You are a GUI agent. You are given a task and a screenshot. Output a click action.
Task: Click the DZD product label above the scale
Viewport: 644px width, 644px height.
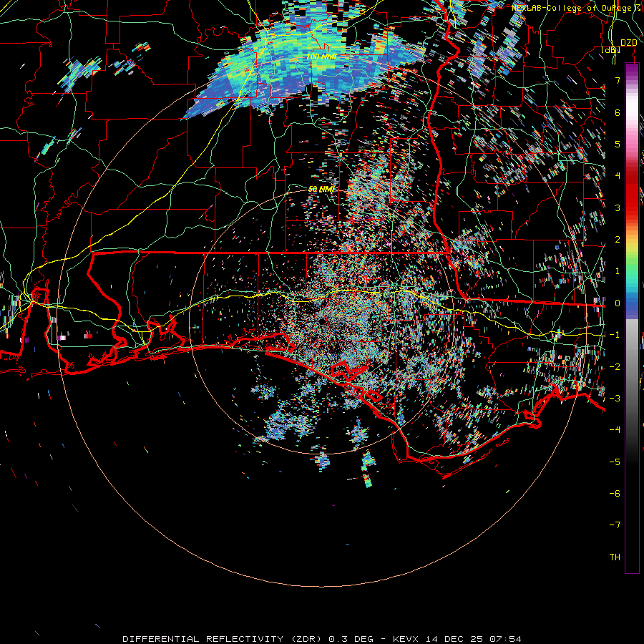tap(628, 43)
